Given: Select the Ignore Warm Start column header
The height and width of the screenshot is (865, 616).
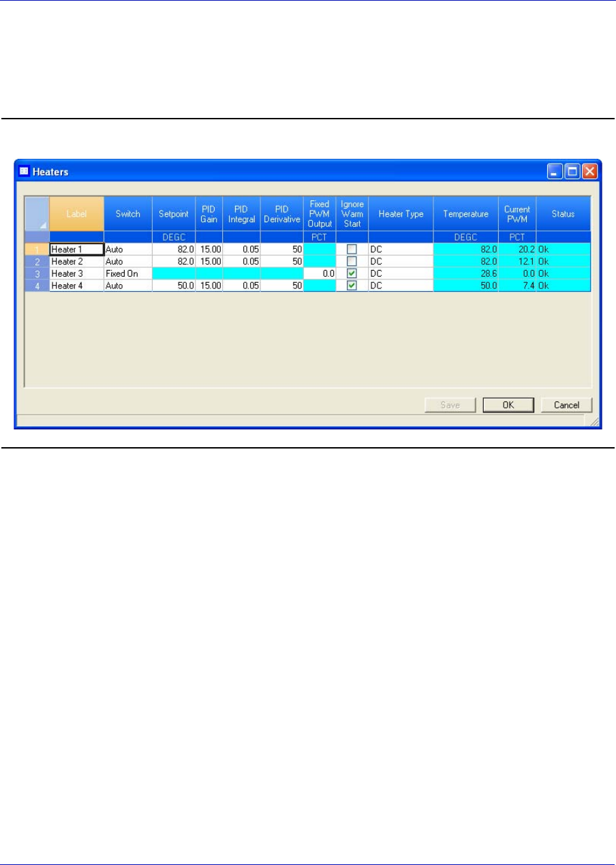Looking at the screenshot, I should click(x=352, y=214).
